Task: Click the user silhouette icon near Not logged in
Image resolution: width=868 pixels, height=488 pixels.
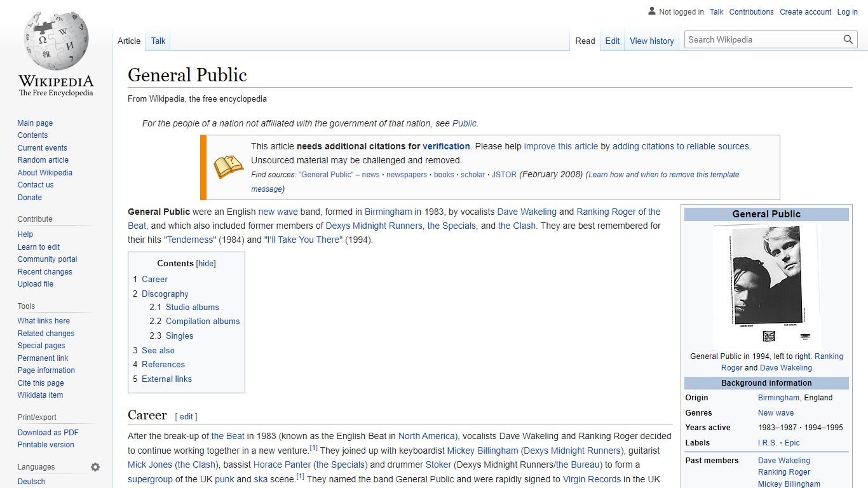Action: [x=651, y=11]
